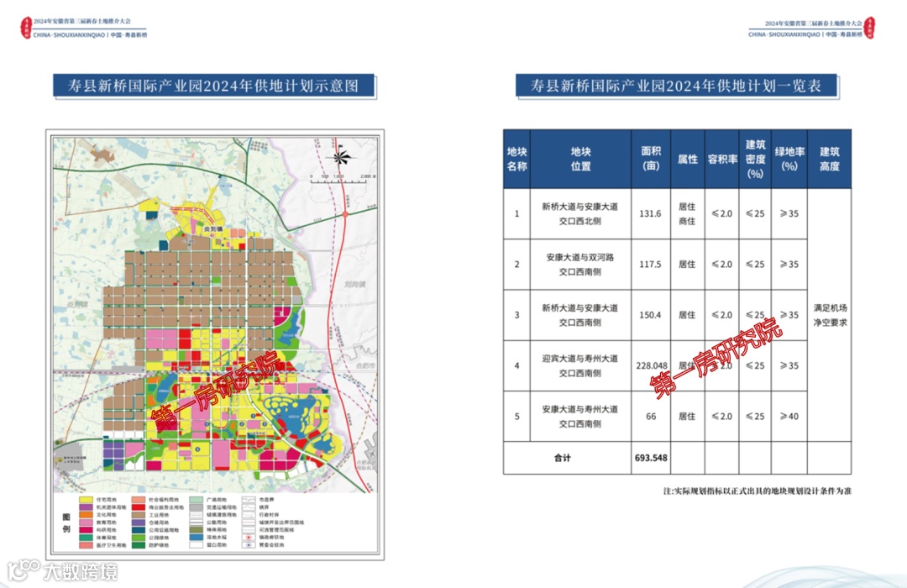Click the 容积率 column header
The image size is (907, 588).
coord(722,159)
